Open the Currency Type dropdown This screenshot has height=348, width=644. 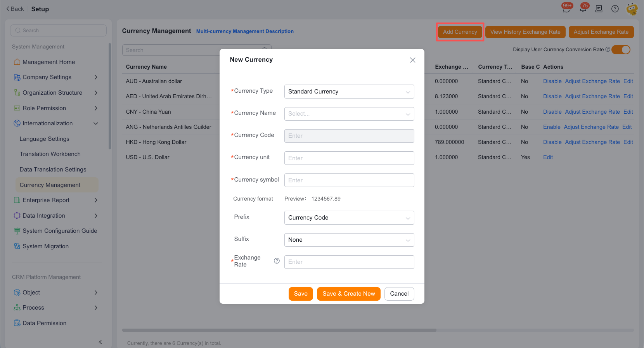point(349,92)
